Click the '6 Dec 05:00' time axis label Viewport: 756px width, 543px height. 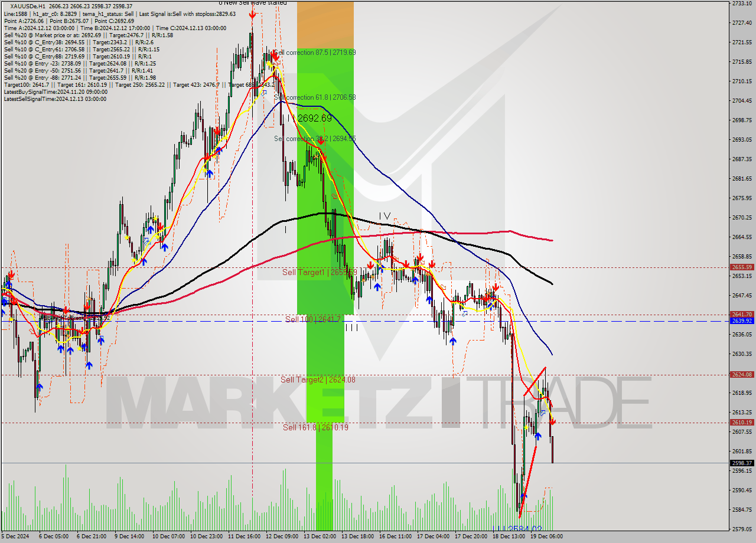tap(53, 537)
